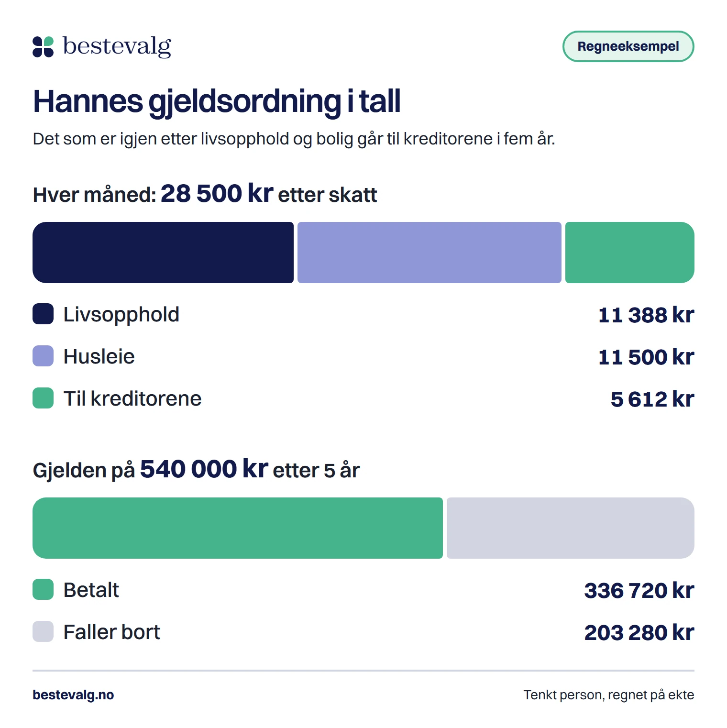Click the subtitle starting 'Det som er igjen'
The image size is (727, 728).
tap(294, 139)
